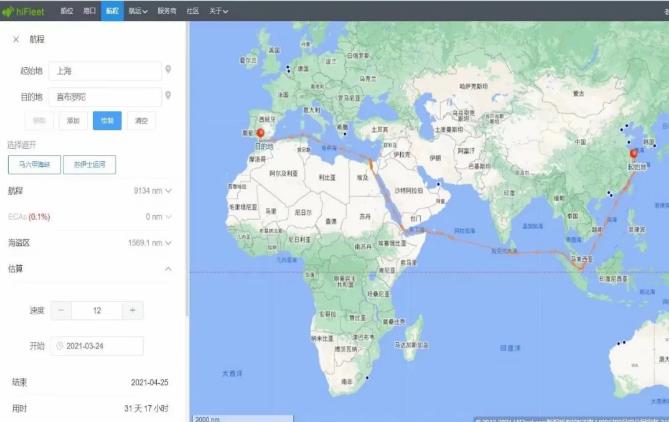Decrease speed with the minus button
This screenshot has height=422, width=669.
(x=61, y=310)
